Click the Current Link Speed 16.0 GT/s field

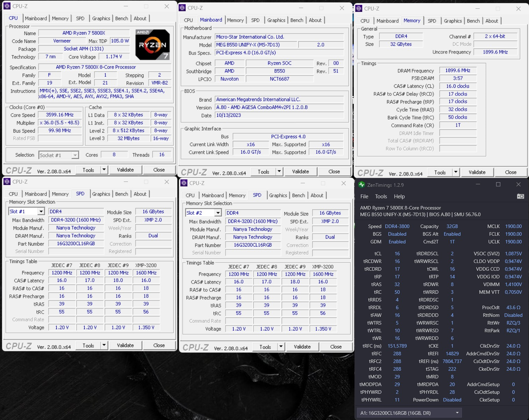(x=251, y=152)
